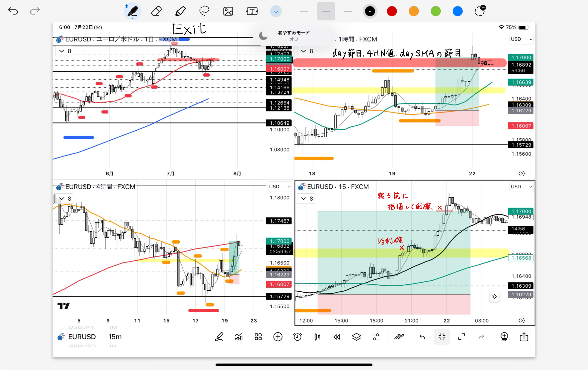Open drawing tools pencil in bottom bar
The image size is (588, 370).
(x=219, y=337)
